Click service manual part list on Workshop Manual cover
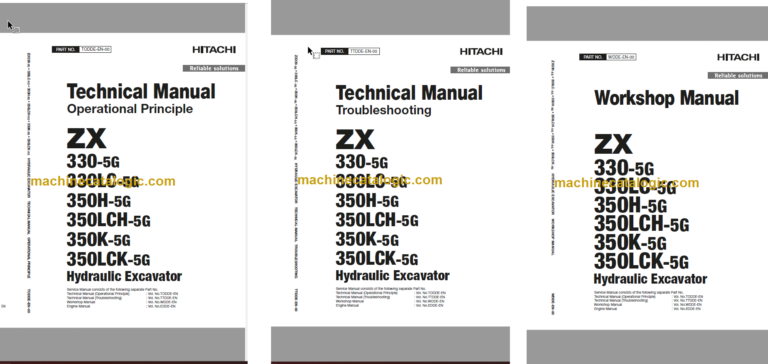The width and height of the screenshot is (768, 364). pyautogui.click(x=648, y=301)
